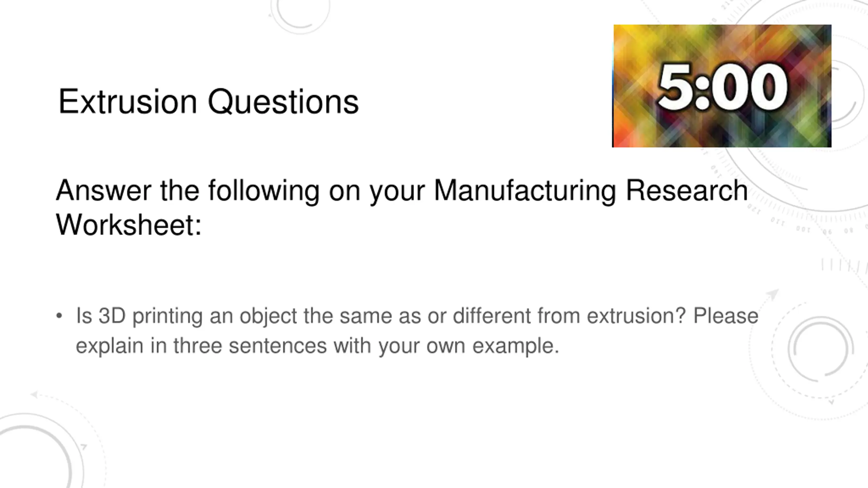Click the word 'Questions' in the title
The width and height of the screenshot is (868, 488).
283,102
